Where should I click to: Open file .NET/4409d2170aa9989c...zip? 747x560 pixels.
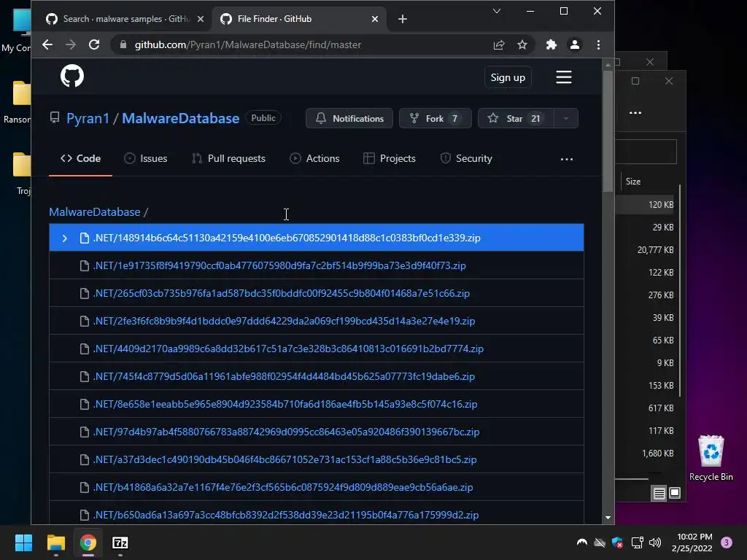(317, 349)
